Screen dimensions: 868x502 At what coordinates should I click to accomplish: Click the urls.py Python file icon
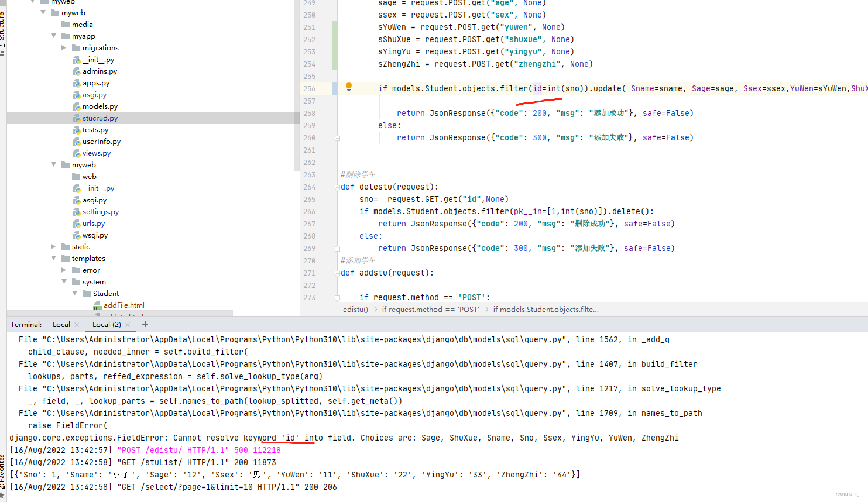click(x=76, y=224)
